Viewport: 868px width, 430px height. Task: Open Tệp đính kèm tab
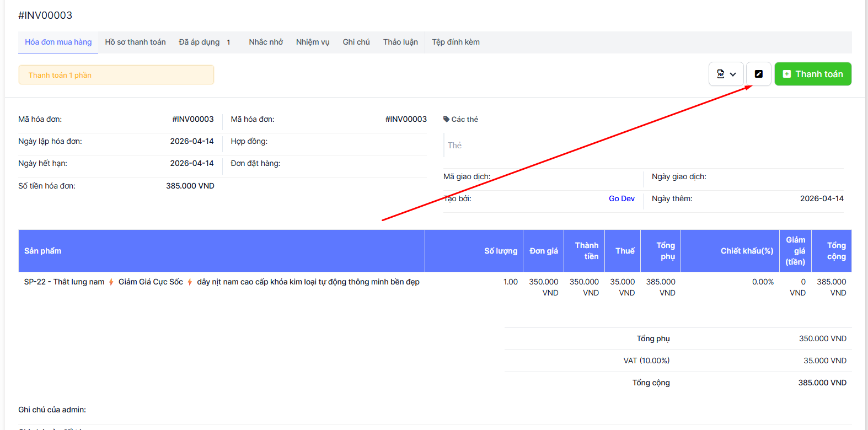click(456, 42)
